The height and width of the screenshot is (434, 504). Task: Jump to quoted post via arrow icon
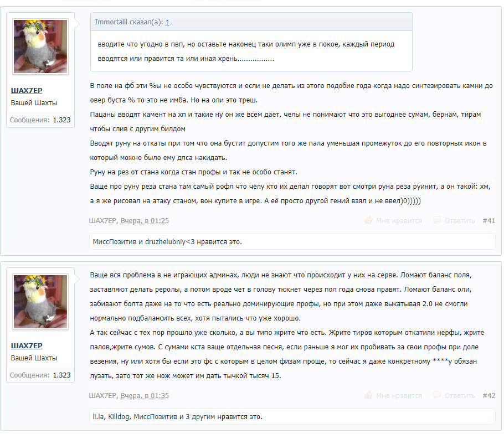pyautogui.click(x=167, y=22)
